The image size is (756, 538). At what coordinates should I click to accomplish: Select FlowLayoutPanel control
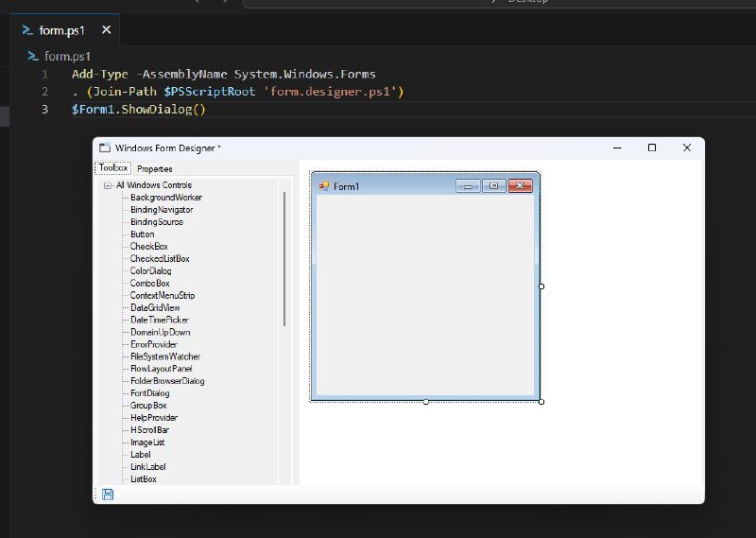(x=161, y=369)
